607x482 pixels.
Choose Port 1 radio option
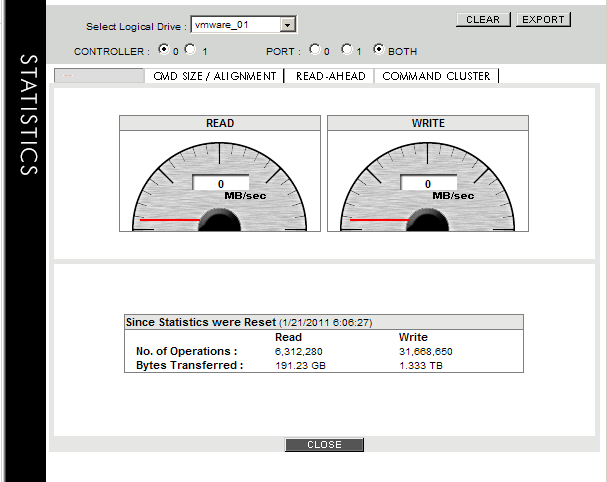(346, 49)
